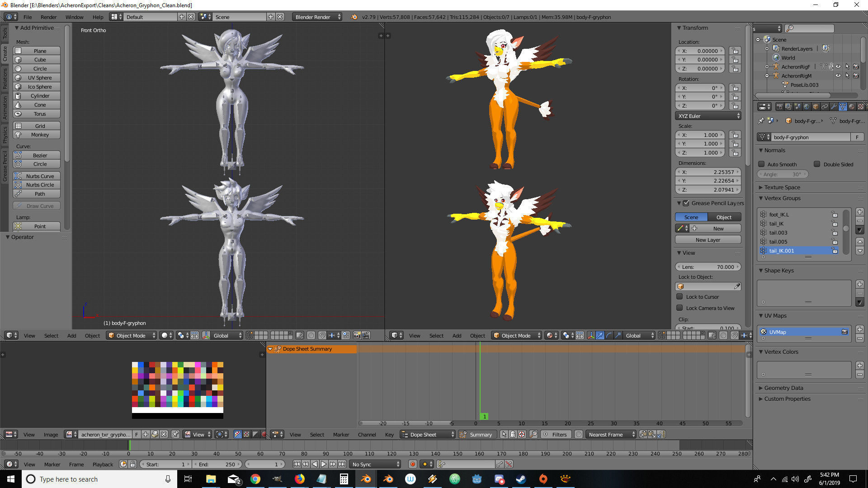Open the Object properties cube tab
Image resolution: width=868 pixels, height=488 pixels.
tap(816, 107)
